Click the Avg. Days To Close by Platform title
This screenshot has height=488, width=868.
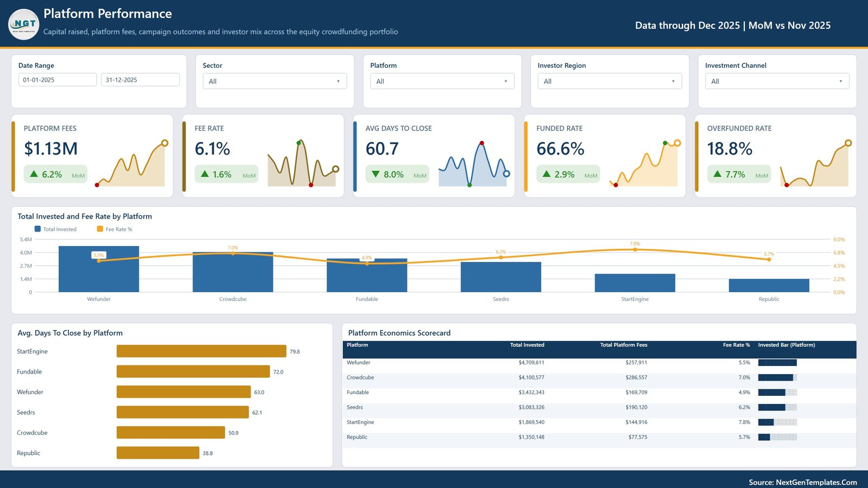pyautogui.click(x=70, y=333)
